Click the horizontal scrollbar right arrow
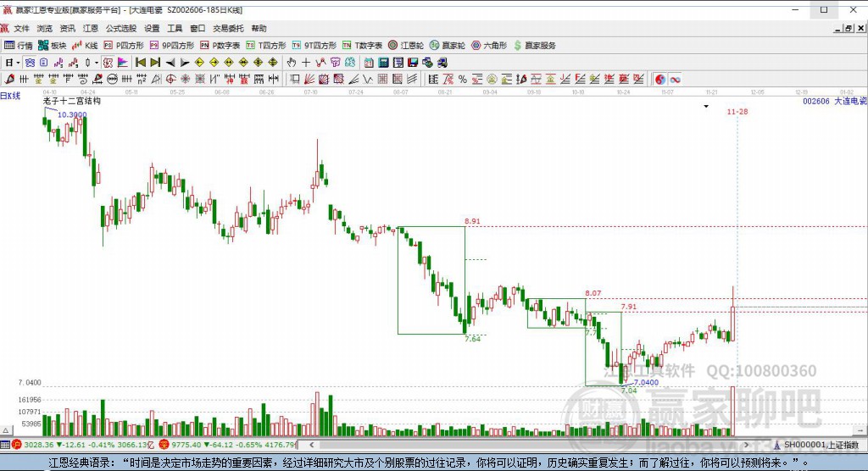The height and width of the screenshot is (471, 868). [x=747, y=445]
